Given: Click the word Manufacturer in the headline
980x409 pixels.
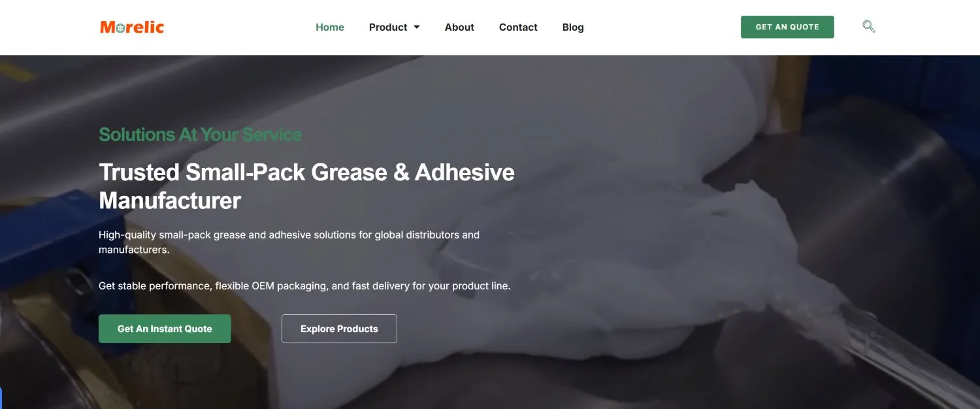Looking at the screenshot, I should tap(170, 201).
